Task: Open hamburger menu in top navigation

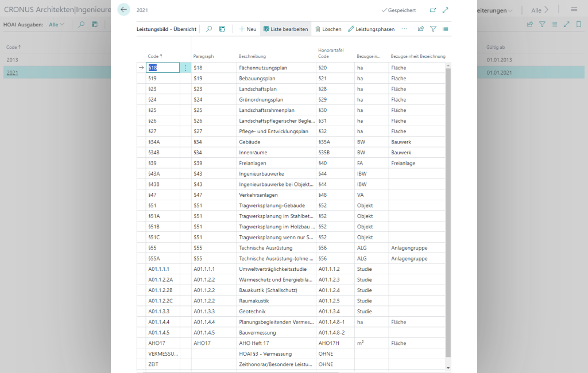Action: 574,9
